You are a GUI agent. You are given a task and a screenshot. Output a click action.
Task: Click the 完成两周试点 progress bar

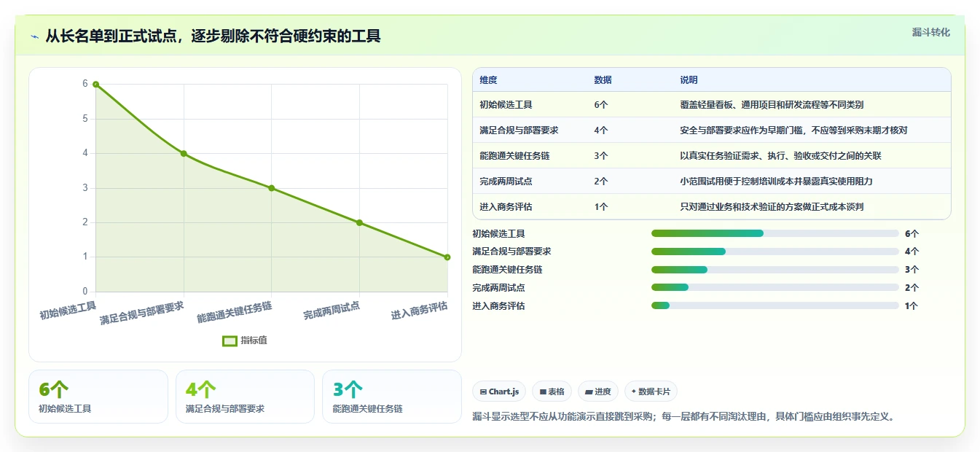775,287
